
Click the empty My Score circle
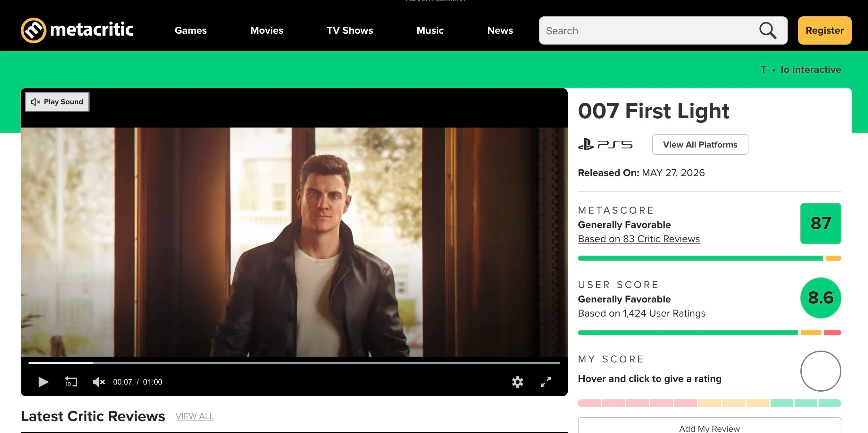pyautogui.click(x=821, y=371)
